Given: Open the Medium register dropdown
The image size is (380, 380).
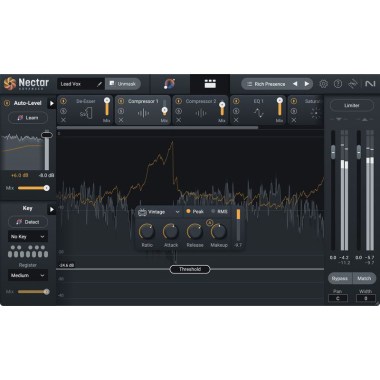Looking at the screenshot, I should click(x=28, y=275).
